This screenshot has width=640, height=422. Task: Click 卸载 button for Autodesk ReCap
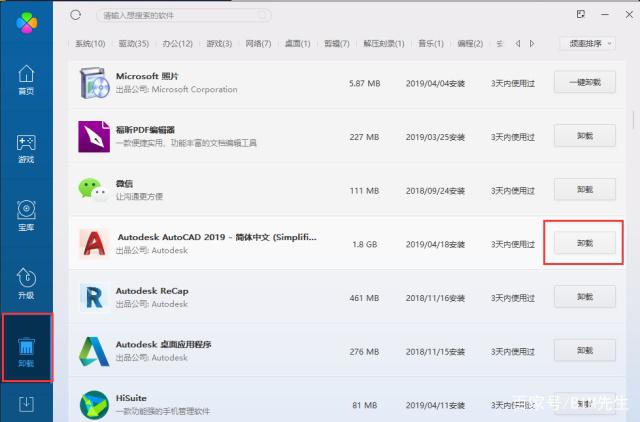coord(585,297)
